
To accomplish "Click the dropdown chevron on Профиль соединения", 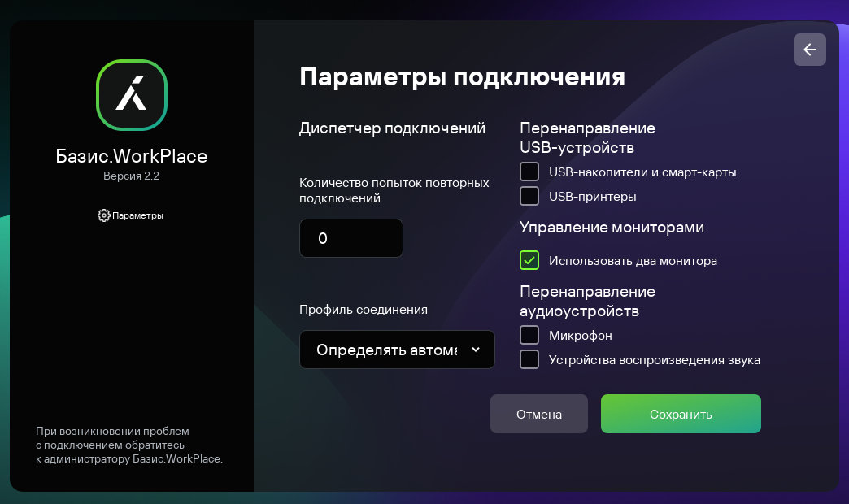I will tap(477, 350).
